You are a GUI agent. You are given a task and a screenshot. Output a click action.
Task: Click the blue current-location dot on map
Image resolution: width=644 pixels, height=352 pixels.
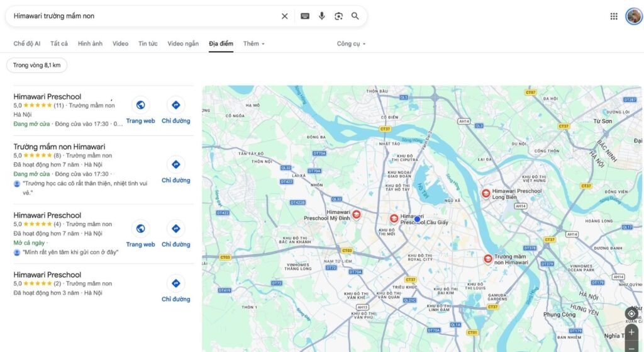418,219
